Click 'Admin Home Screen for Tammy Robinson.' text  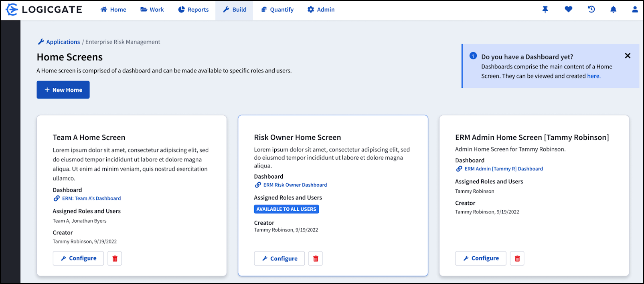click(510, 149)
